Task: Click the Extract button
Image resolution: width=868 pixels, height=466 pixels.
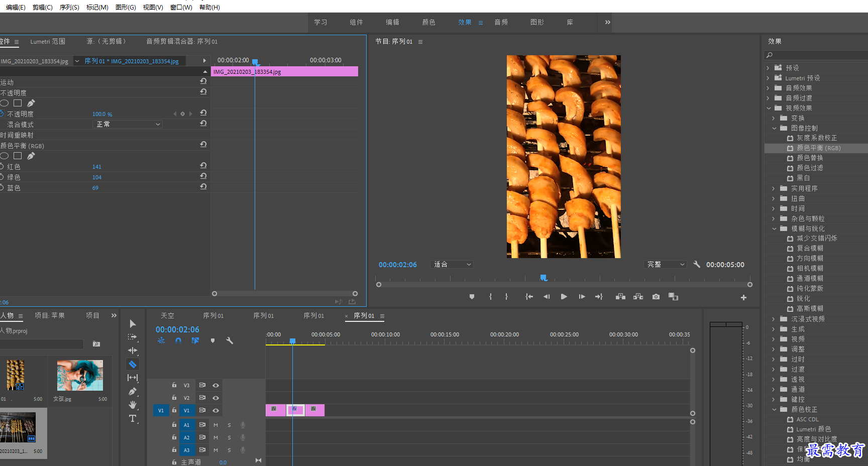Action: (638, 297)
